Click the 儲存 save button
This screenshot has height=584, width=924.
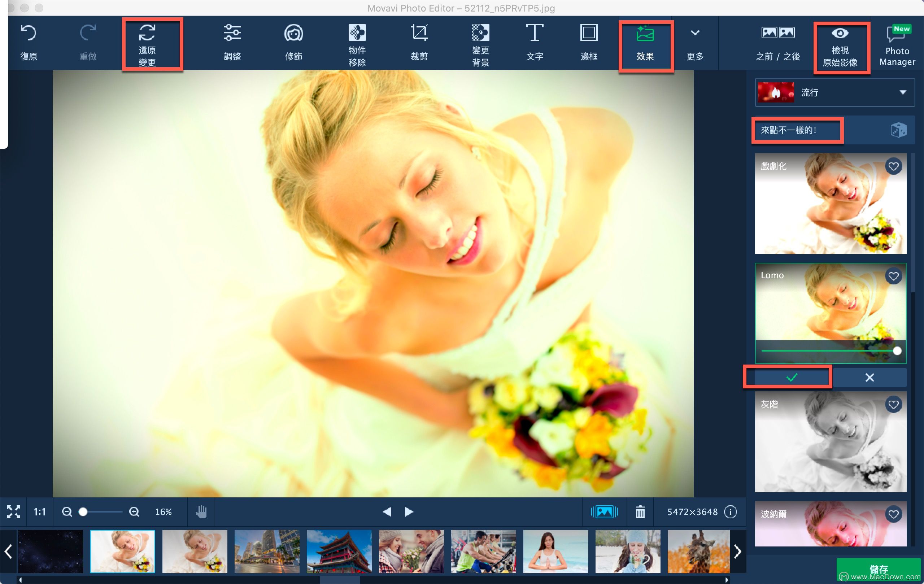click(879, 570)
